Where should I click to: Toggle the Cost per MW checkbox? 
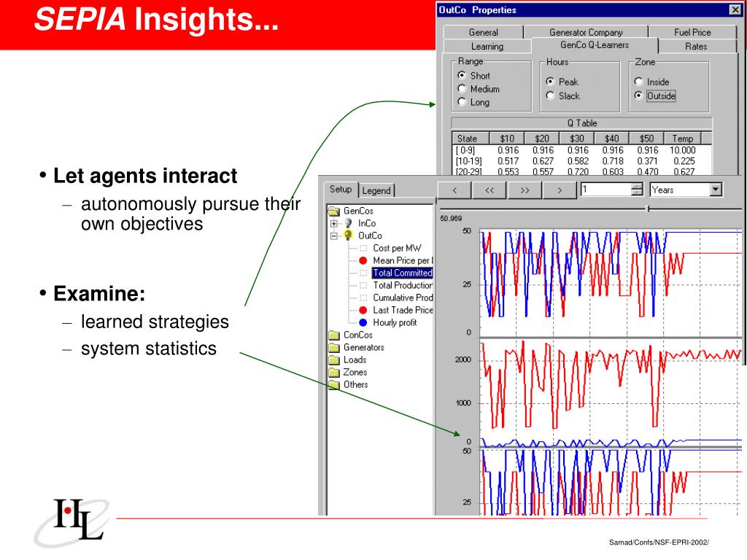coord(363,248)
